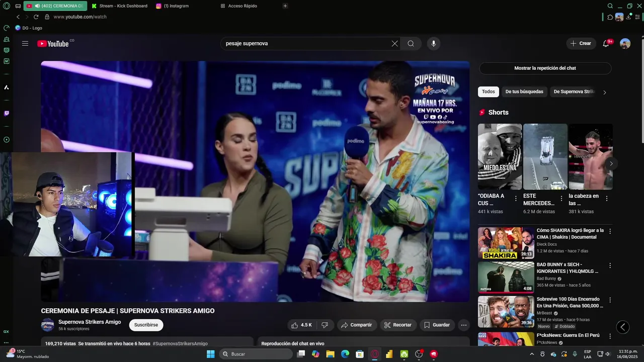Open a new tab with the plus button
The width and height of the screenshot is (644, 362).
click(285, 6)
